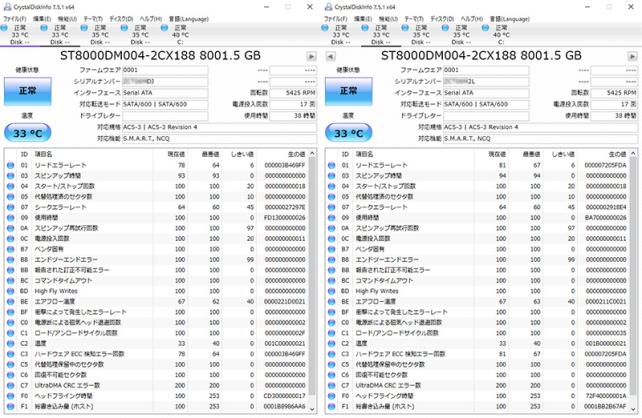Click the 生の値 column header, right window
Screen dimensions: 642x418
tap(617, 154)
